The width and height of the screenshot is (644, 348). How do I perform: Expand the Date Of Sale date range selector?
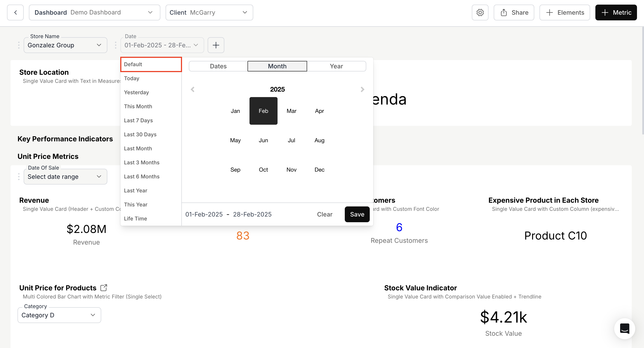pos(65,176)
